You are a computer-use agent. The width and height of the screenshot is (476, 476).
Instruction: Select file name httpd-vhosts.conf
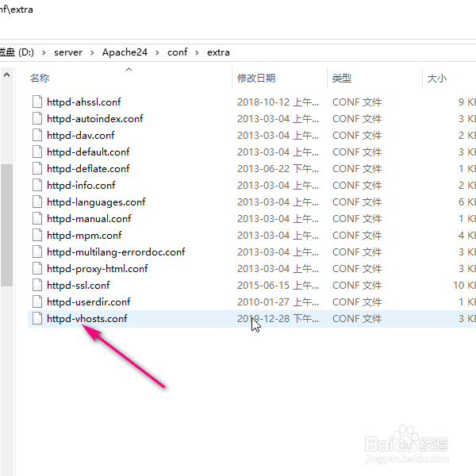pyautogui.click(x=86, y=319)
